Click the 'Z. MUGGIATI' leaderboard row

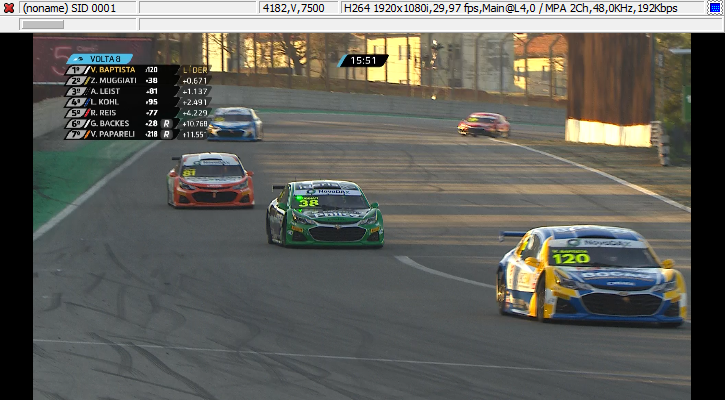tap(138, 81)
